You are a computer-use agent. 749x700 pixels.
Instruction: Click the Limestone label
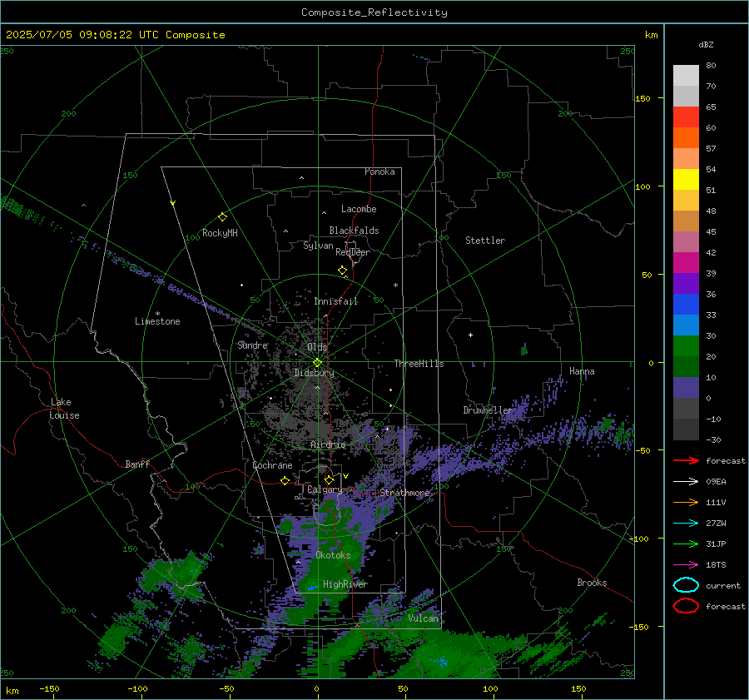coord(157,321)
